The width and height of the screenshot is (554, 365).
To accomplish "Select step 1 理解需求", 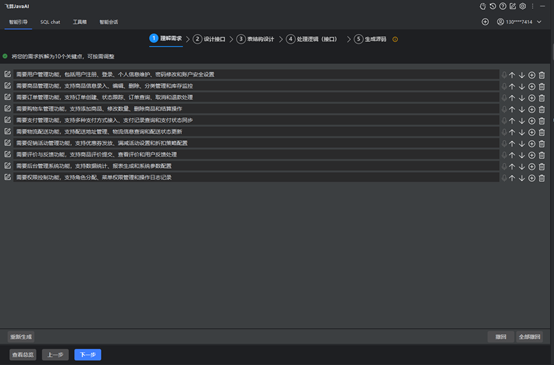I will 165,39.
